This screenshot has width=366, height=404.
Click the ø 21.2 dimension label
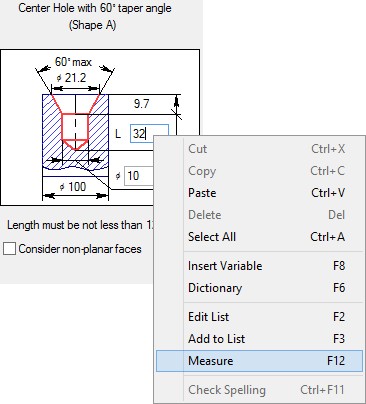71,78
